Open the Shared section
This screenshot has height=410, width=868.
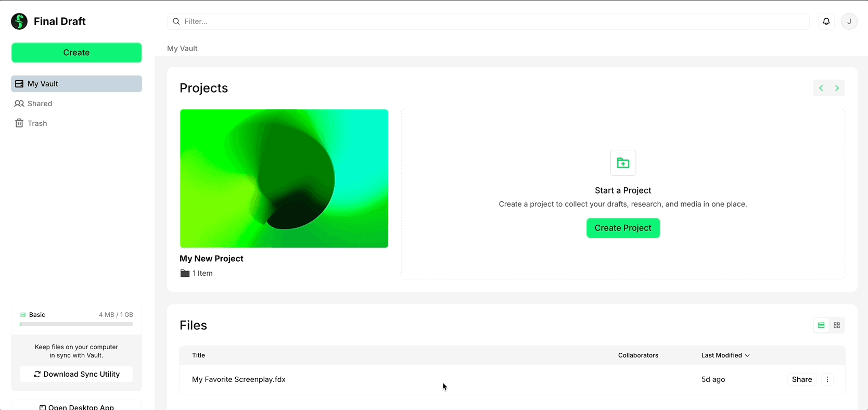coord(40,104)
